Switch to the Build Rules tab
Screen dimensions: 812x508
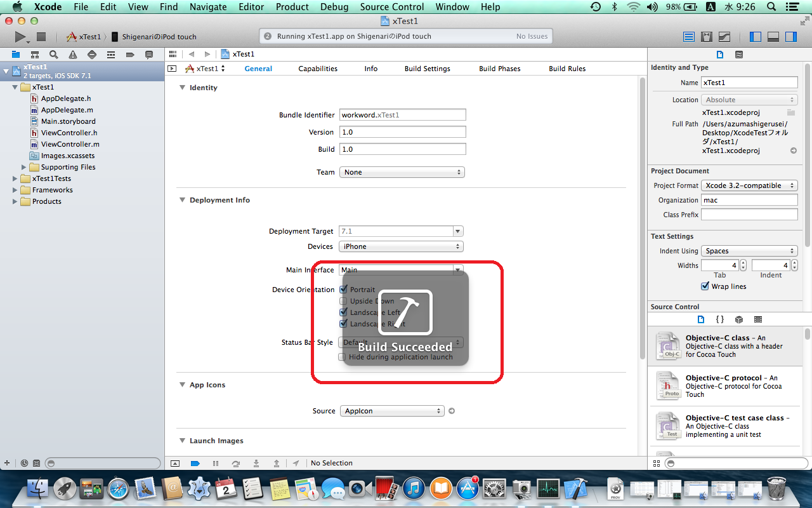point(567,69)
